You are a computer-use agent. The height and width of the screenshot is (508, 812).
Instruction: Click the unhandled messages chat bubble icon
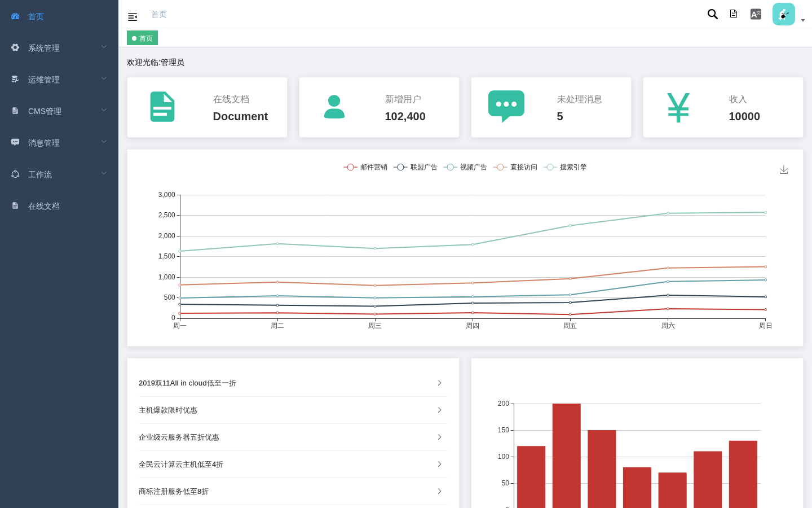(506, 106)
